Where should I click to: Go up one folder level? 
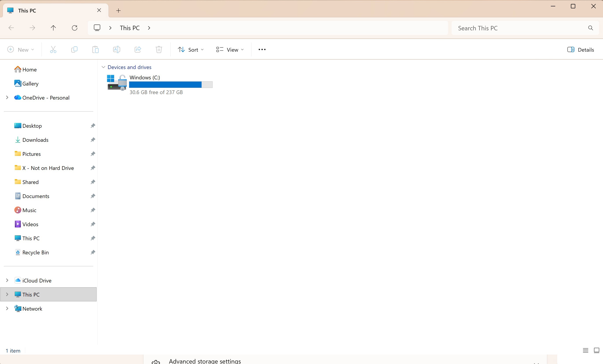53,28
